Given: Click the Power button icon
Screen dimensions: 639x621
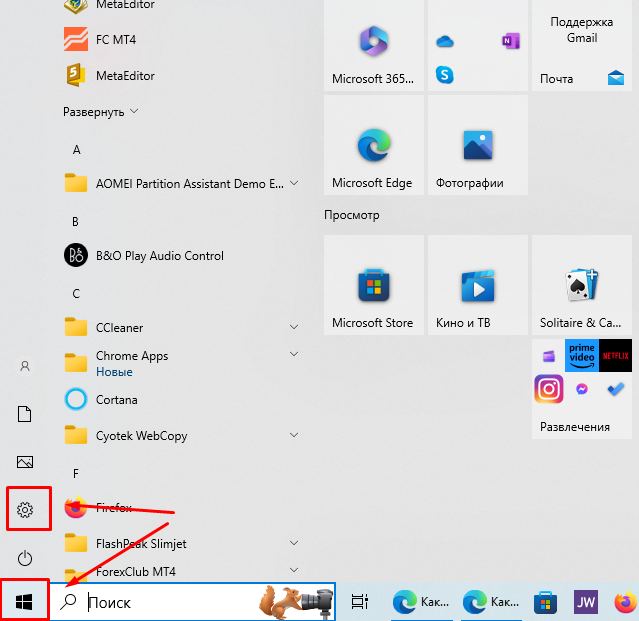Looking at the screenshot, I should click(x=25, y=558).
